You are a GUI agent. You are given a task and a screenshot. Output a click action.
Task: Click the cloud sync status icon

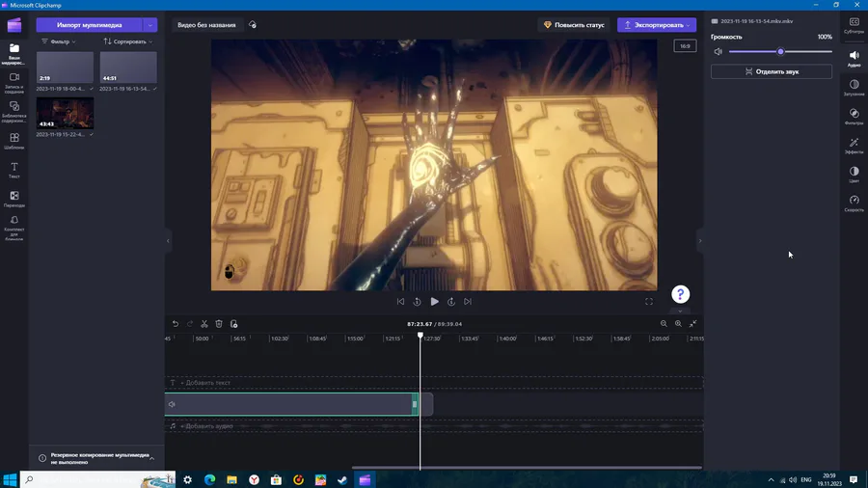[253, 25]
